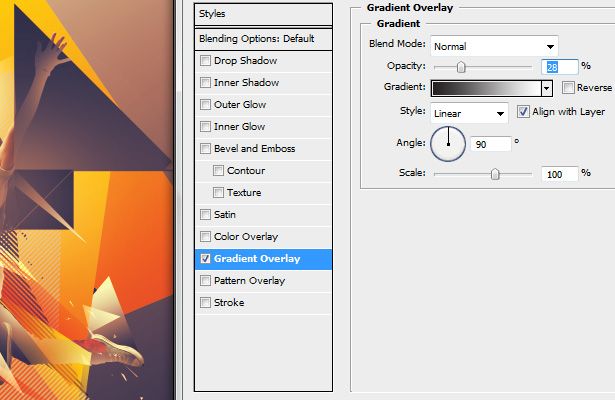Image resolution: width=615 pixels, height=400 pixels.
Task: Click the Angle dial control
Action: tap(448, 144)
